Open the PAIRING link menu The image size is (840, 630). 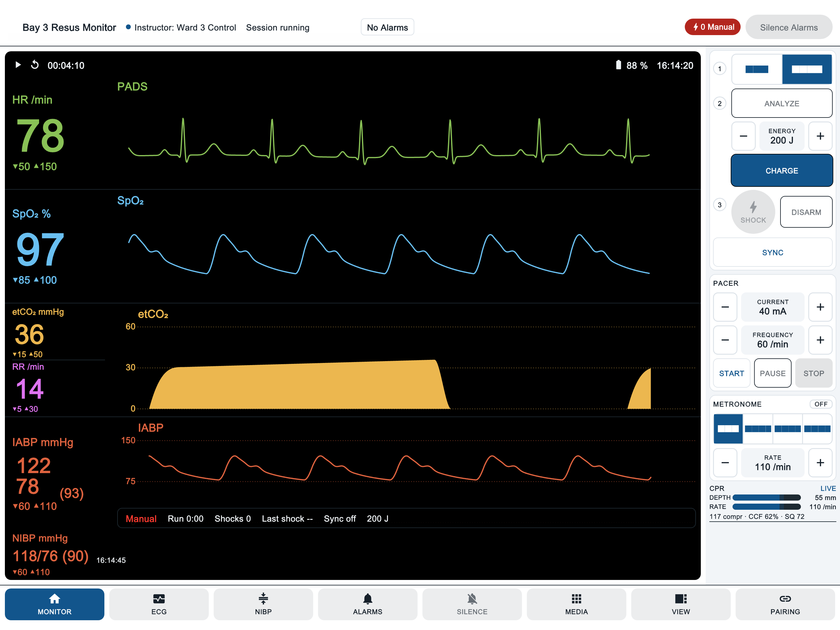[x=785, y=604]
